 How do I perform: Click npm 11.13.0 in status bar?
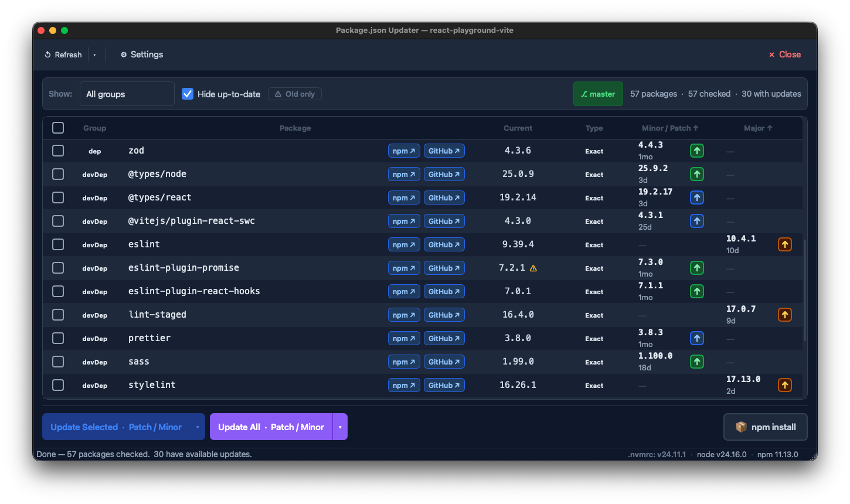point(777,454)
